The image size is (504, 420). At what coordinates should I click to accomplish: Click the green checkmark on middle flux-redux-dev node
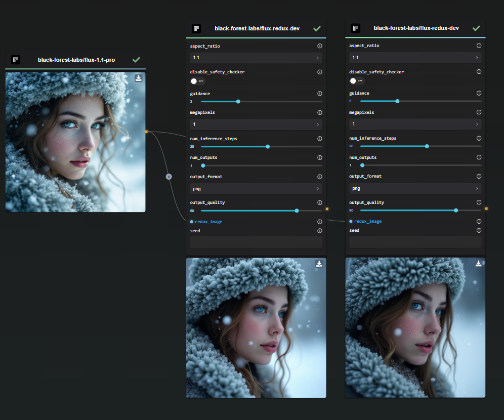pyautogui.click(x=317, y=29)
